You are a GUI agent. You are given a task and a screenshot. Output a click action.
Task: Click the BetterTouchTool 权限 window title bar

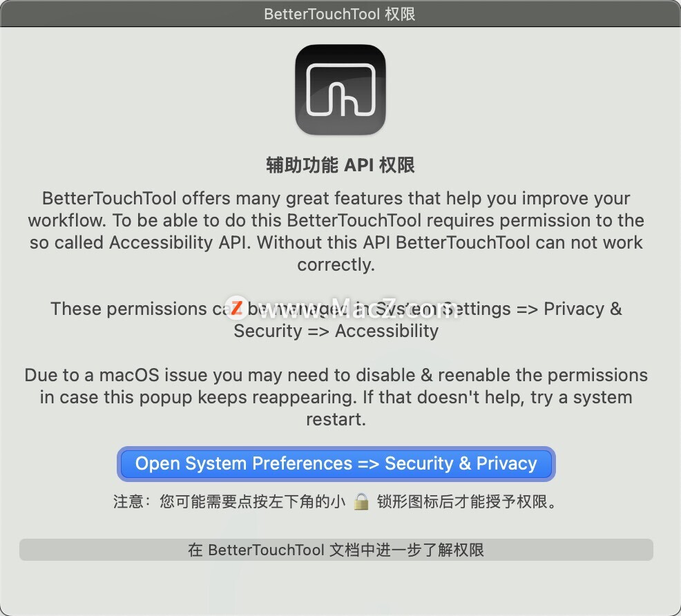coord(340,13)
